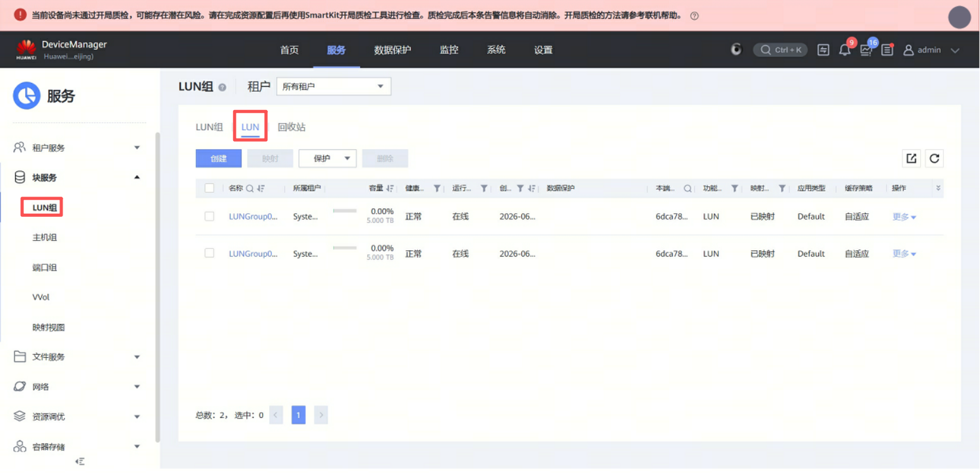Select 映射视图 in the sidebar
The height and width of the screenshot is (473, 980).
pos(49,328)
